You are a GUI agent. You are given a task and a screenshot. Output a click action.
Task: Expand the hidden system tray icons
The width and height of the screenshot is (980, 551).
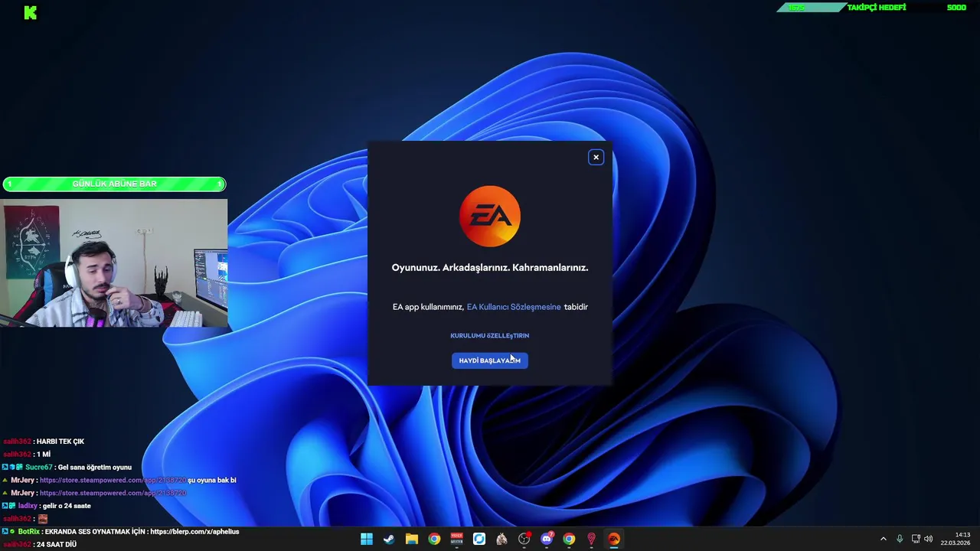pyautogui.click(x=883, y=539)
